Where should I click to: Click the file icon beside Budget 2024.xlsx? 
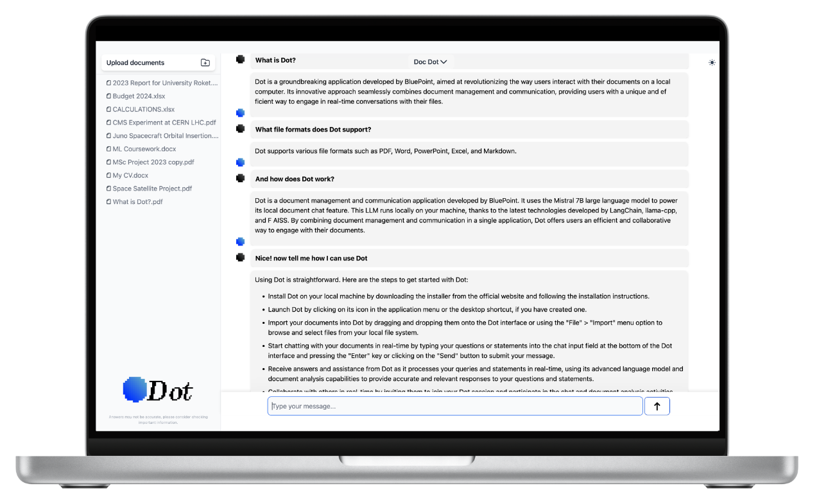coord(108,96)
